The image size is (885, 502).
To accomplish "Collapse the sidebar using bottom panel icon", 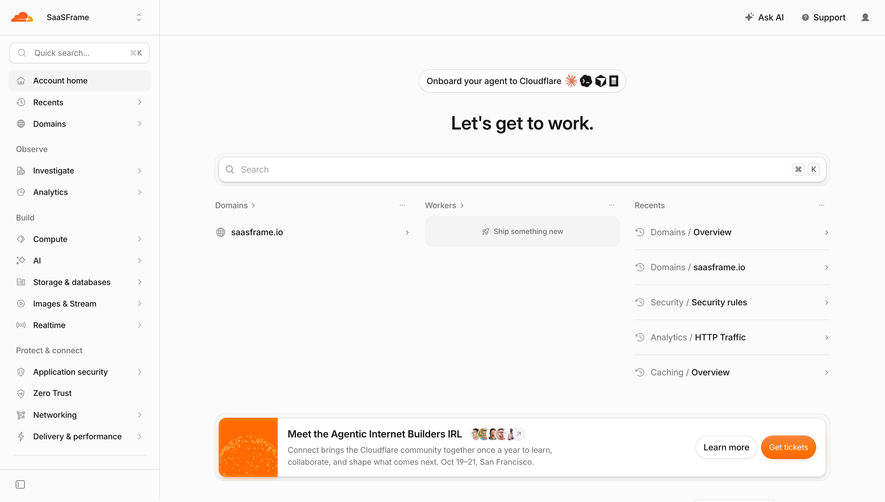I will (20, 484).
